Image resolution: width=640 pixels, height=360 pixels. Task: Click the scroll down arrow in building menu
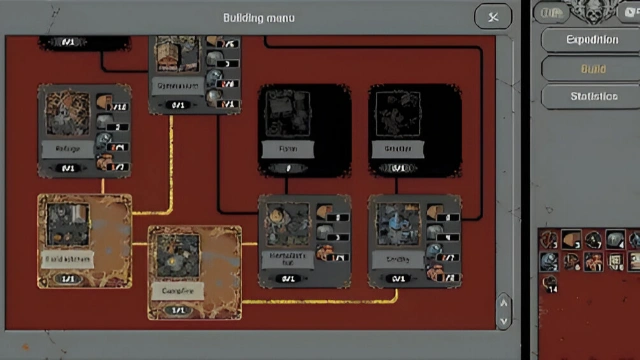point(504,321)
